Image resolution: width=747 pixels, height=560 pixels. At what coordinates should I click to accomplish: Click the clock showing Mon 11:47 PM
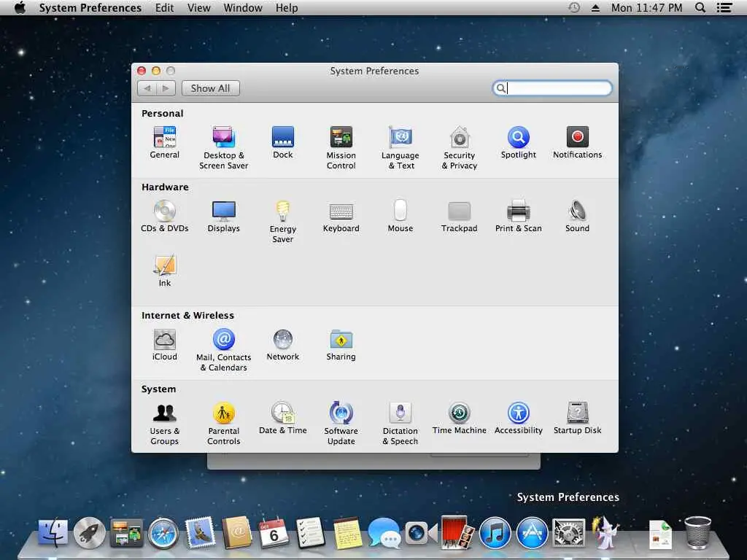(646, 7)
